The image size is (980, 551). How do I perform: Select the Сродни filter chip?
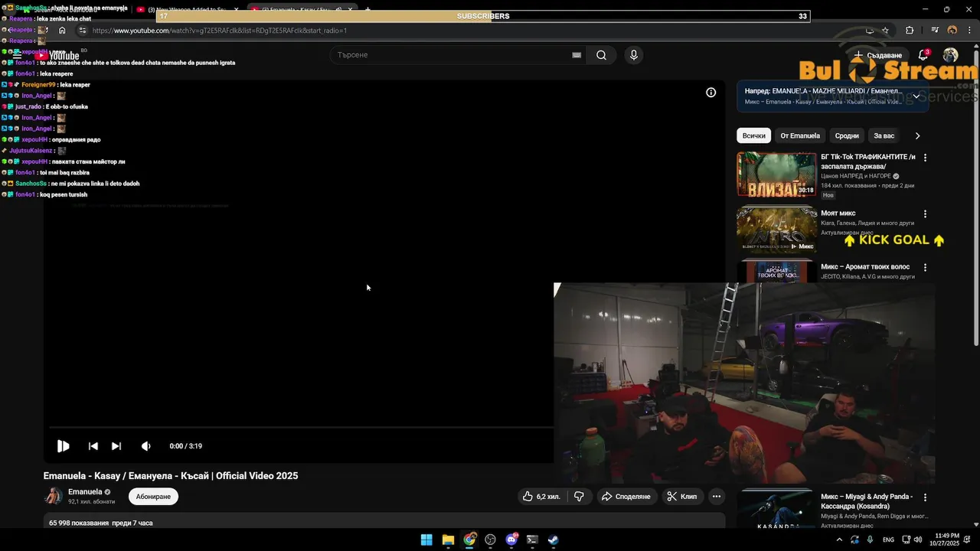click(847, 135)
